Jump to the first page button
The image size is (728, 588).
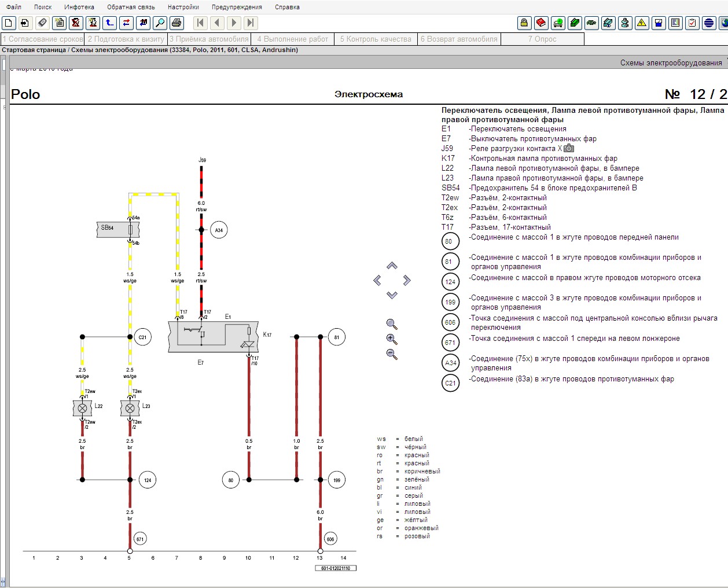(200, 23)
